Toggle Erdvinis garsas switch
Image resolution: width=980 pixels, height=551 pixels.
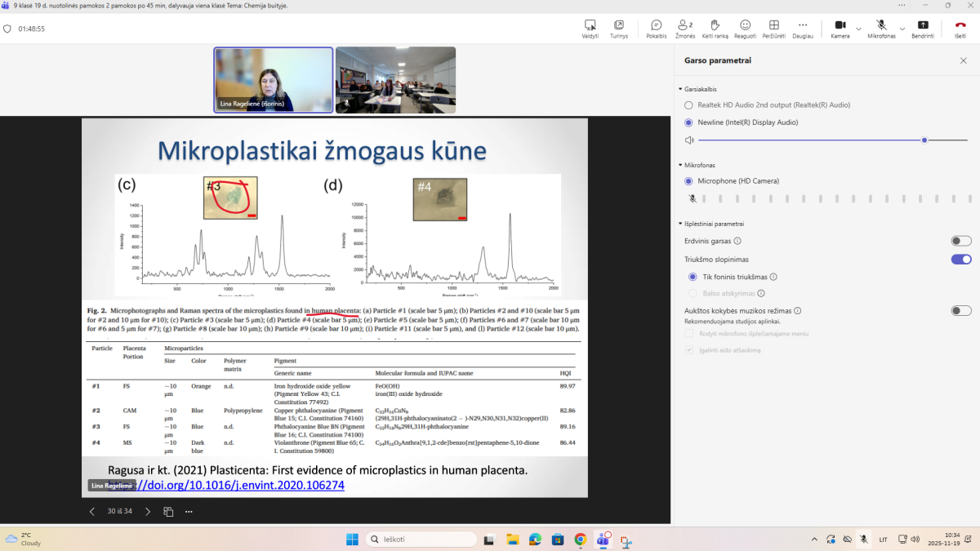[x=960, y=241]
